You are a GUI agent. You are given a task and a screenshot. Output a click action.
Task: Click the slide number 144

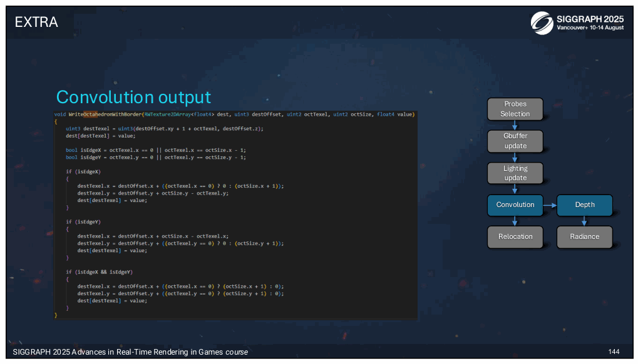[614, 352]
